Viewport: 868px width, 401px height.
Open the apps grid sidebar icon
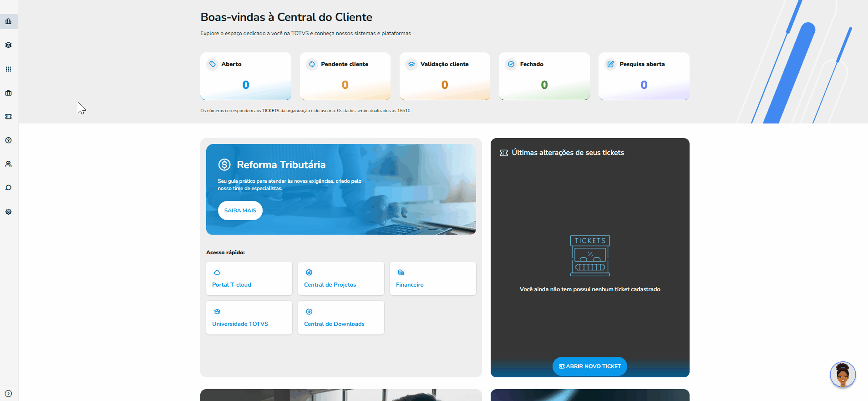8,69
